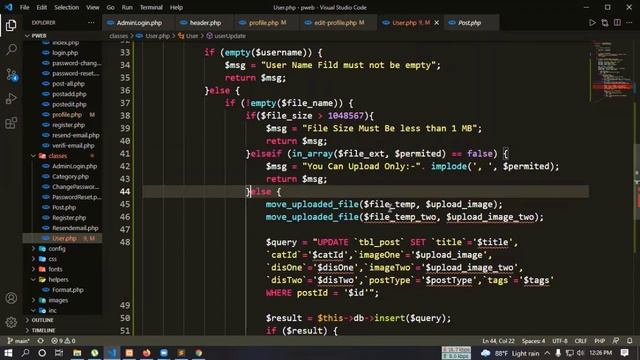Open the Manage gear icon

[x=11, y=322]
